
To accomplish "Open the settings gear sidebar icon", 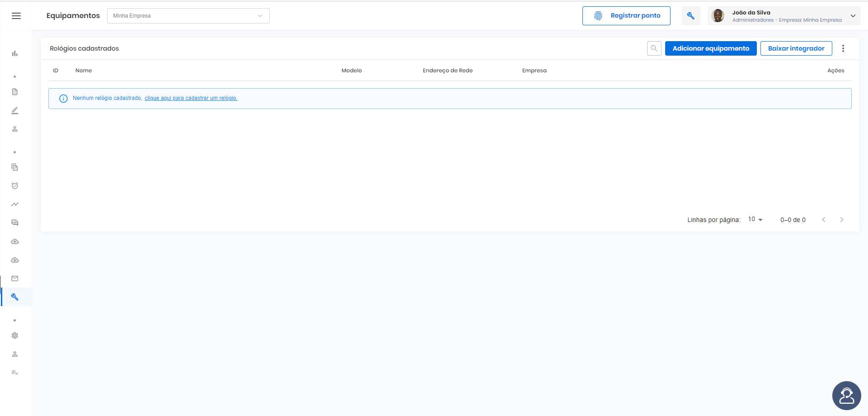I will coord(15,336).
